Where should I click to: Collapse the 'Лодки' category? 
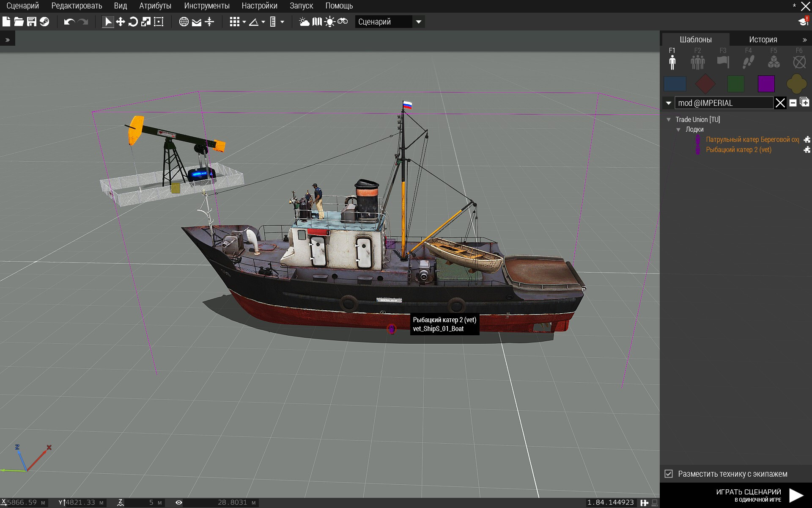click(678, 130)
